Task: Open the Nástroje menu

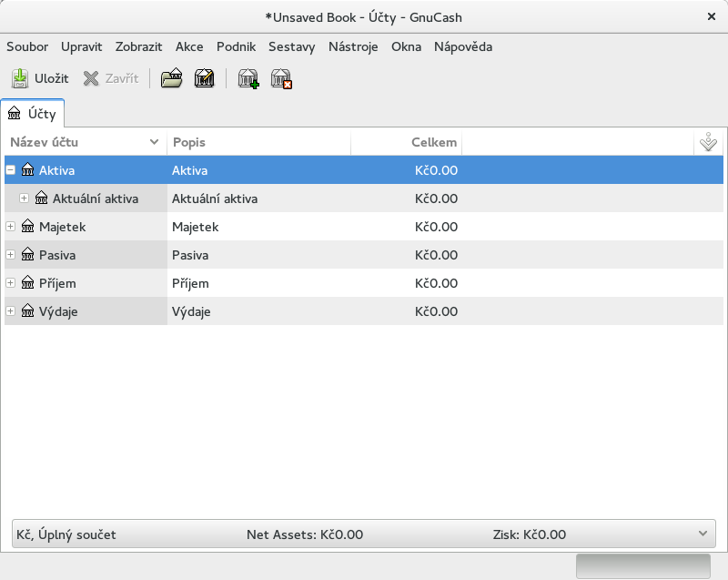Action: (352, 47)
